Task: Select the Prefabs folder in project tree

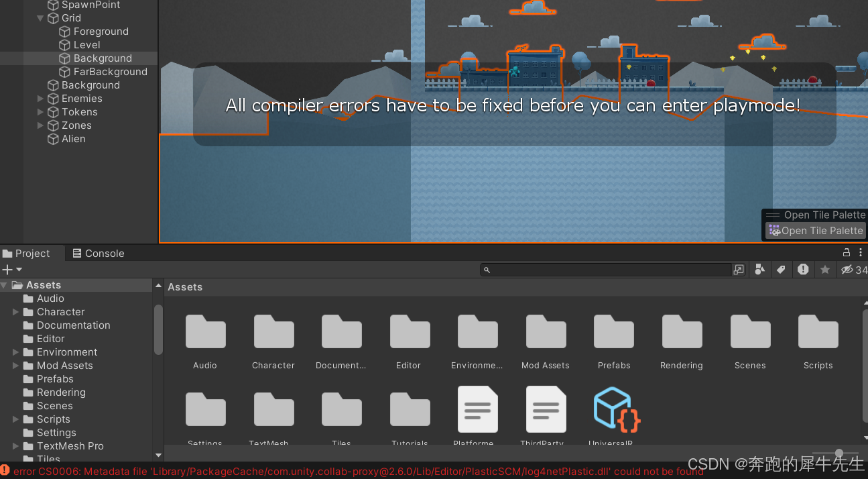Action: [x=55, y=379]
